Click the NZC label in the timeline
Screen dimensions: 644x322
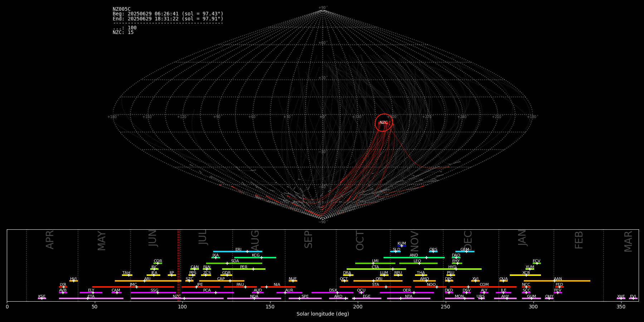coord(177,297)
